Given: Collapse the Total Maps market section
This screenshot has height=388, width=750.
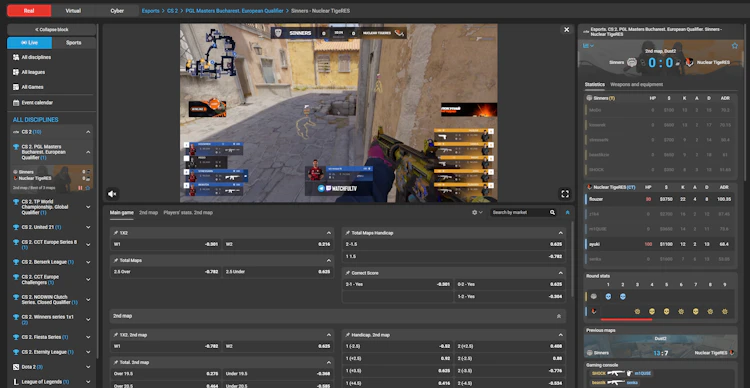Looking at the screenshot, I should coord(329,261).
